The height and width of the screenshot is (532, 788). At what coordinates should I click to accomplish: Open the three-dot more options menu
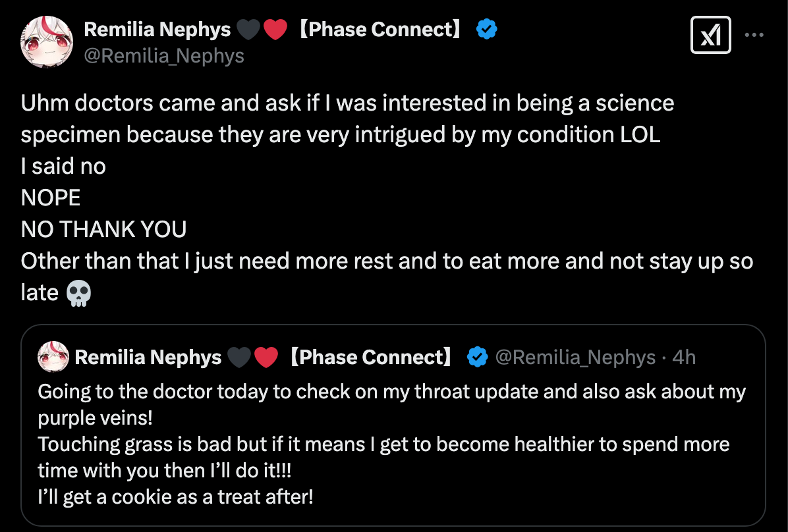pyautogui.click(x=754, y=35)
